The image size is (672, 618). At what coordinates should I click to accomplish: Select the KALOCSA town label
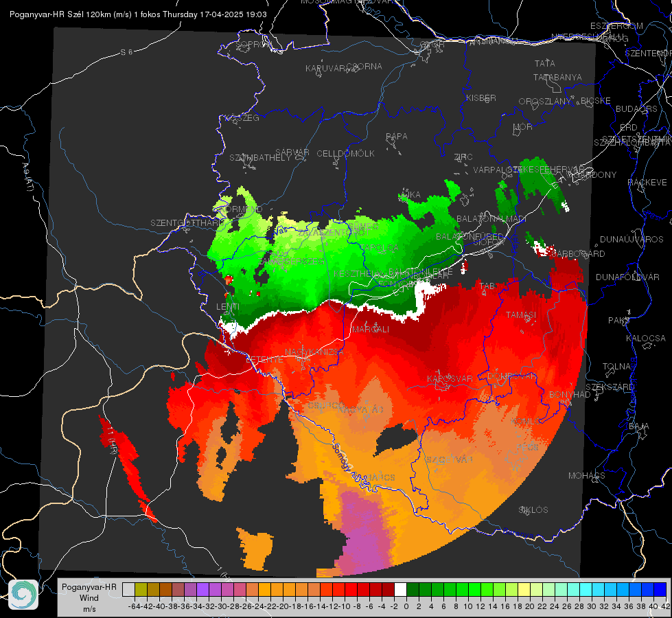(645, 339)
